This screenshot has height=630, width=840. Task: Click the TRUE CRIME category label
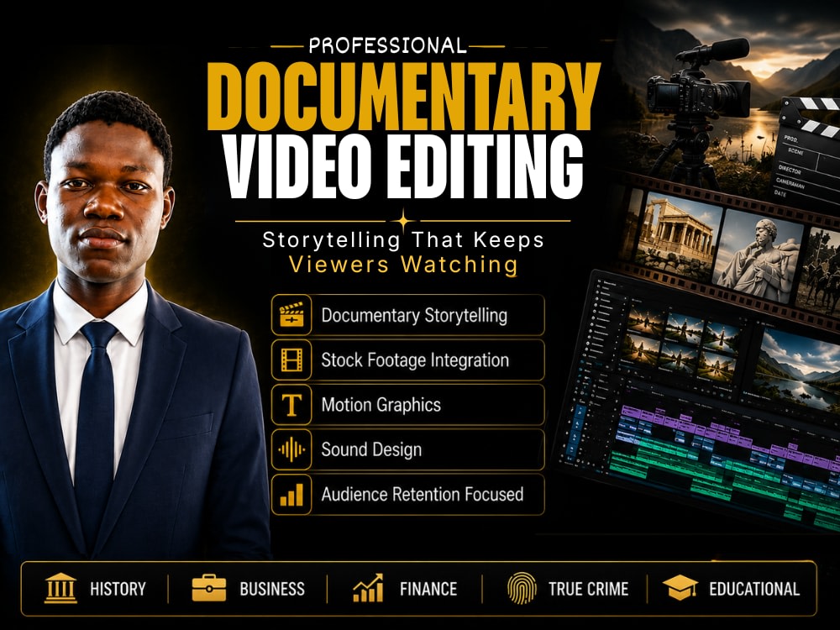588,590
